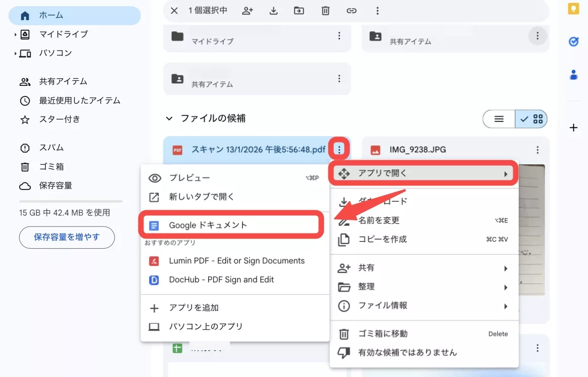Open more options for IMG_9238.JPG

click(536, 149)
